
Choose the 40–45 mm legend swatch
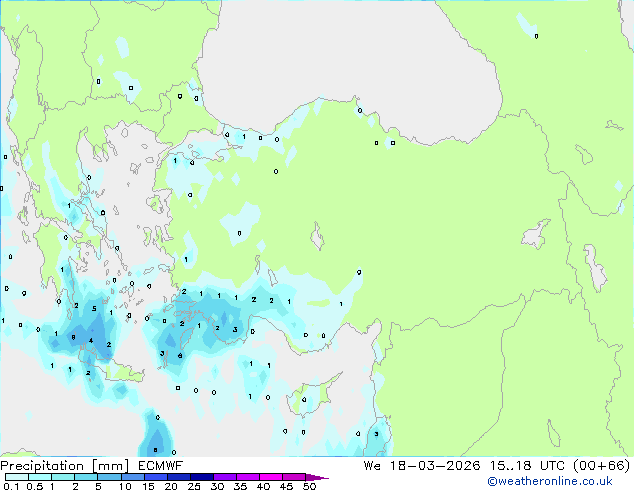(271, 477)
